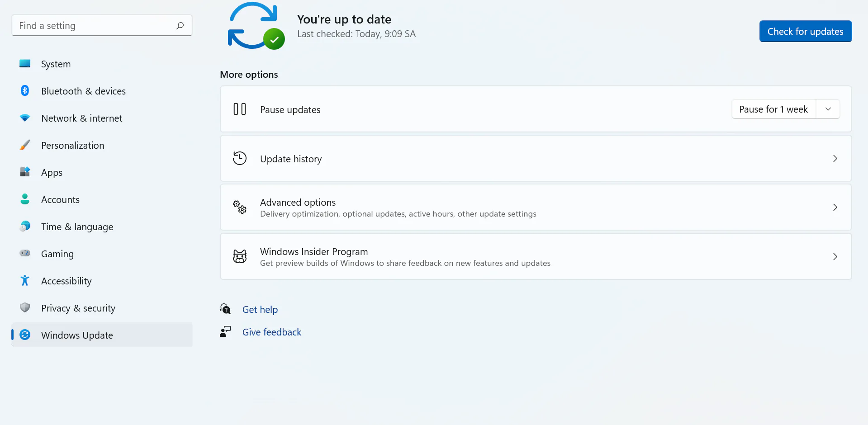Open Privacy & security settings
This screenshot has width=868, height=425.
[x=102, y=308]
